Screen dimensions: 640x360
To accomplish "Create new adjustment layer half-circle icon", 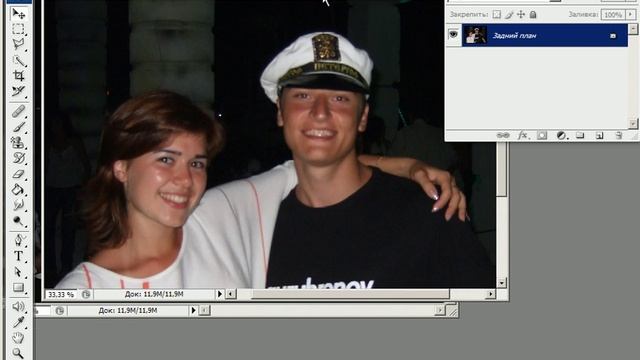I will coord(561,136).
